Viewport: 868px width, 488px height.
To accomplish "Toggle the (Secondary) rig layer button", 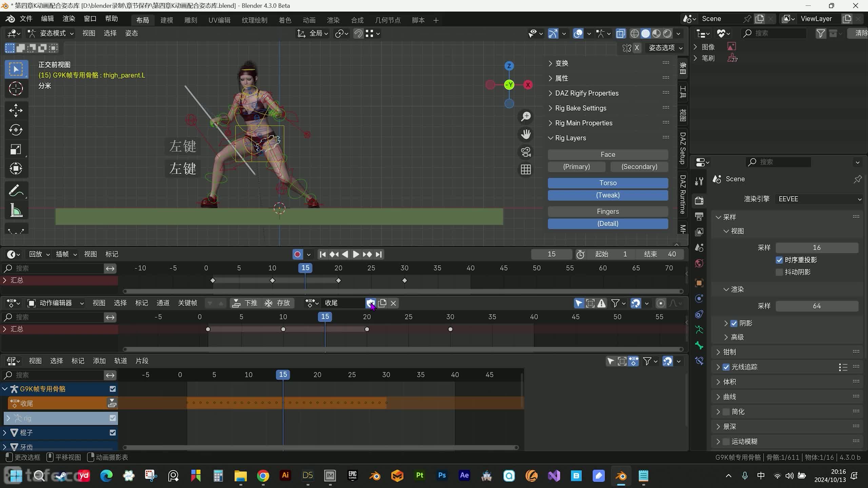I will 639,167.
